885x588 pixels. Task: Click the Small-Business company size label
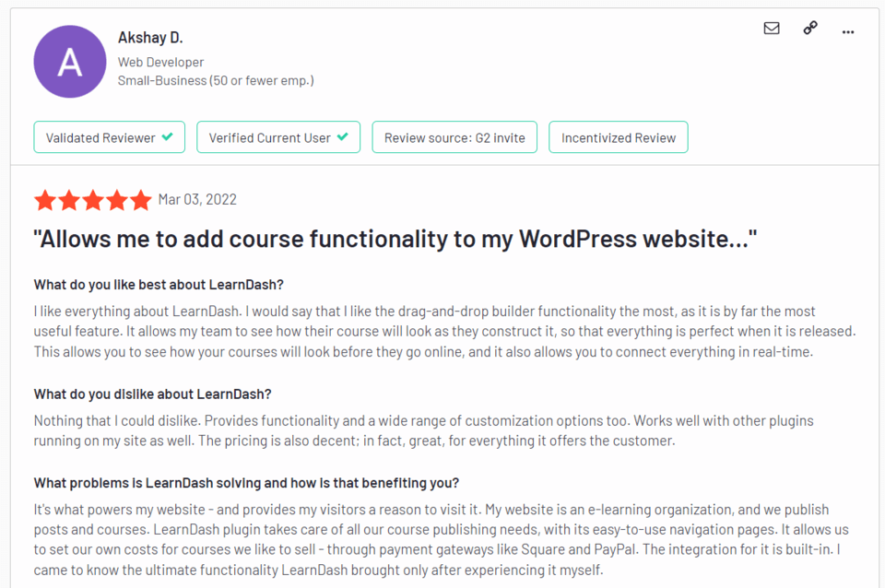coord(217,80)
